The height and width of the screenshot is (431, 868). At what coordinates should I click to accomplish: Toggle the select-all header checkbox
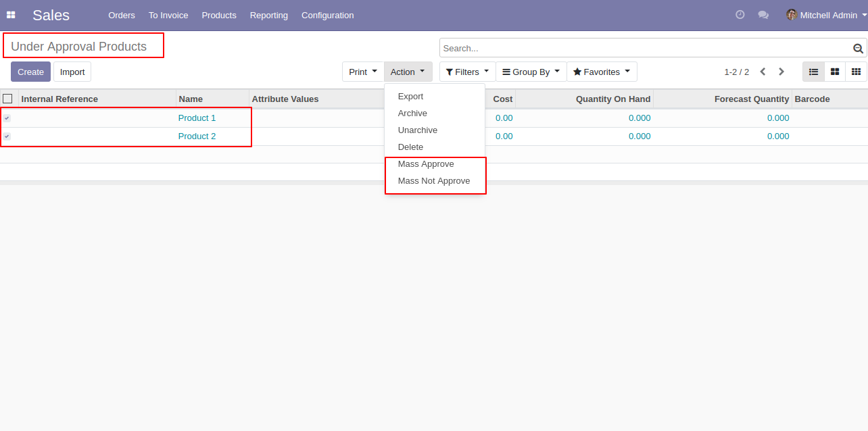point(7,99)
